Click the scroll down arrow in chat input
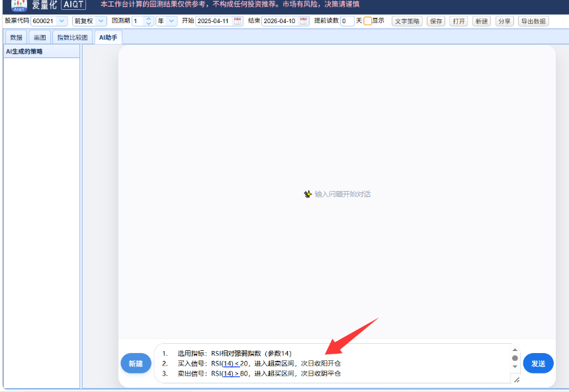Screen dimensions: 569x392 515,366
